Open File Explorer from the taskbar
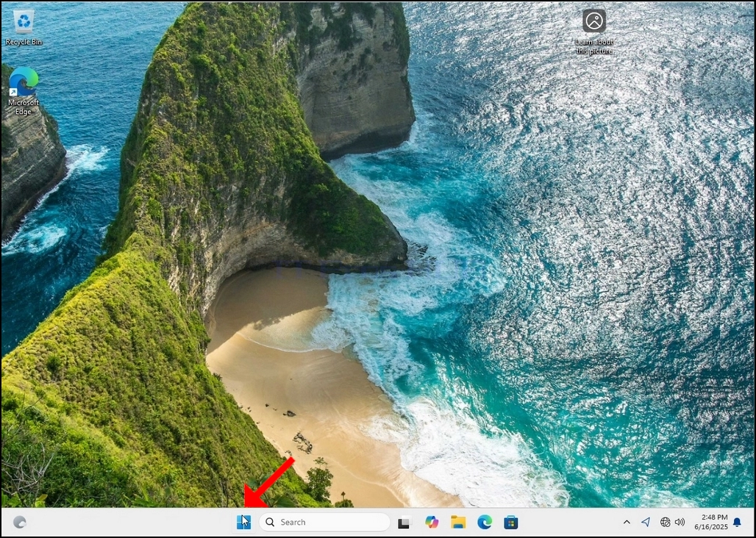756x538 pixels. (458, 522)
